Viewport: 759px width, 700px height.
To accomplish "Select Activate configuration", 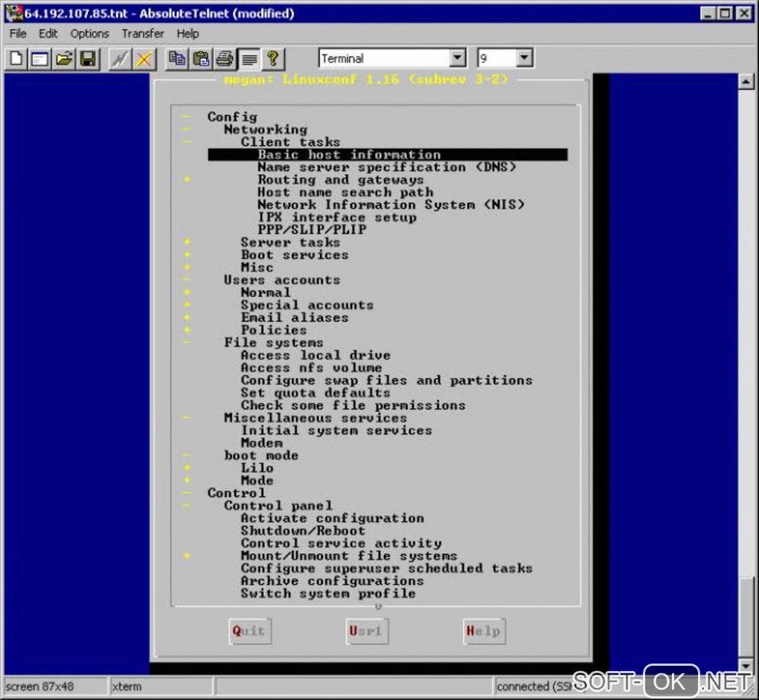I will (x=333, y=518).
